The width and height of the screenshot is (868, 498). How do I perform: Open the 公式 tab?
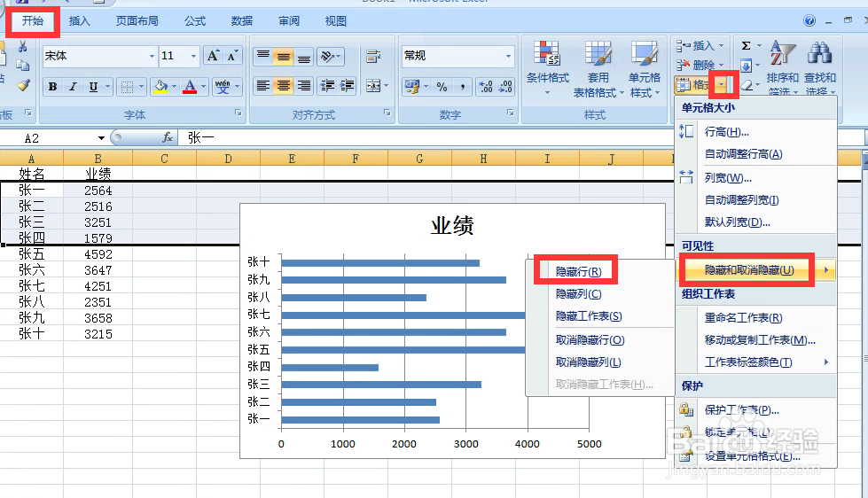[195, 21]
